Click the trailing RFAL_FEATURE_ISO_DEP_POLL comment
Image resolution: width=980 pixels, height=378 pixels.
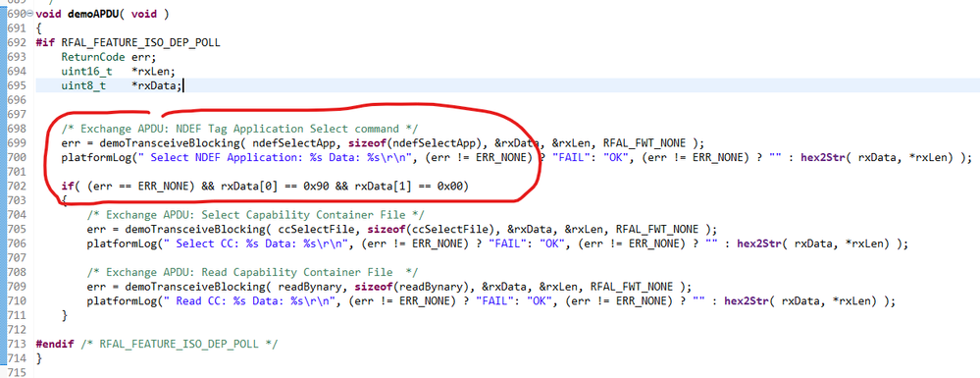(180, 344)
